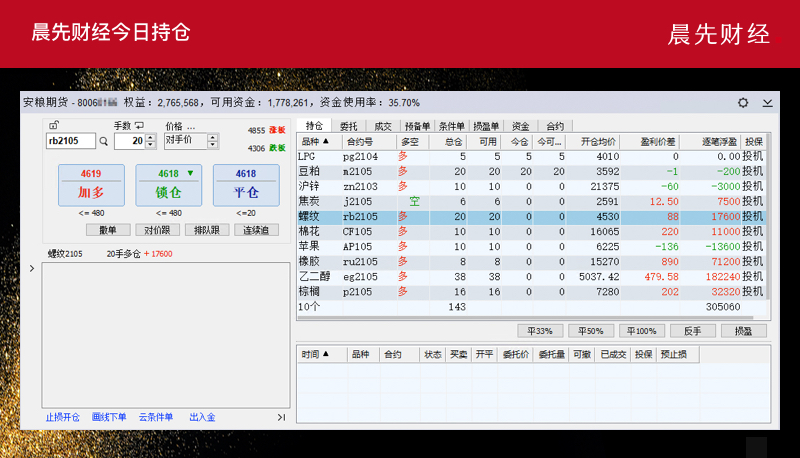Click the >| icon at bottom of order panel
The width and height of the screenshot is (800, 458).
281,417
